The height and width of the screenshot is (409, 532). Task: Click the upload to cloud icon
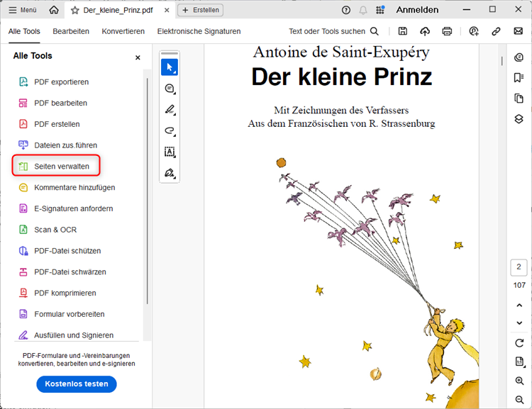[x=425, y=31]
